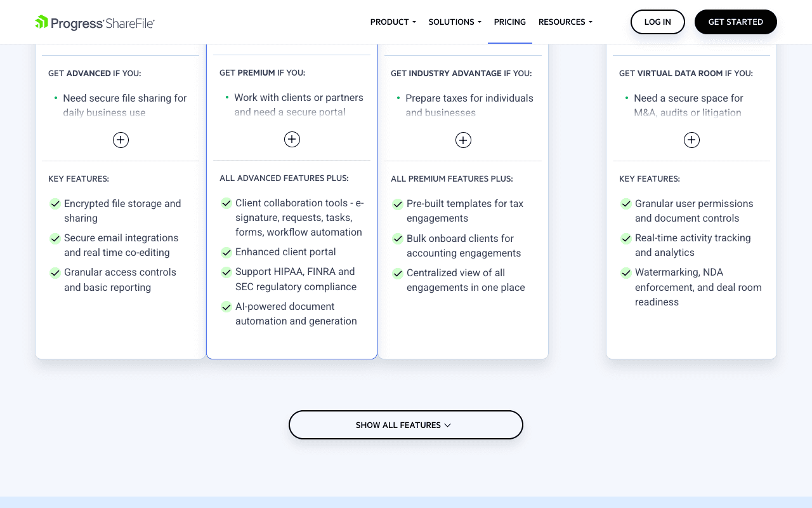The width and height of the screenshot is (812, 508).
Task: Open the Product dropdown menu
Action: (x=393, y=22)
